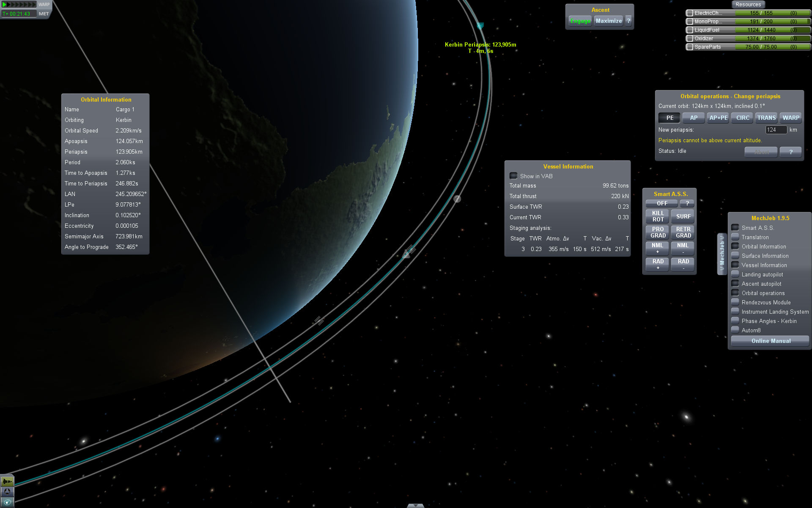Click the Kerbin Periapsis label text
The image size is (812, 508).
coord(480,44)
